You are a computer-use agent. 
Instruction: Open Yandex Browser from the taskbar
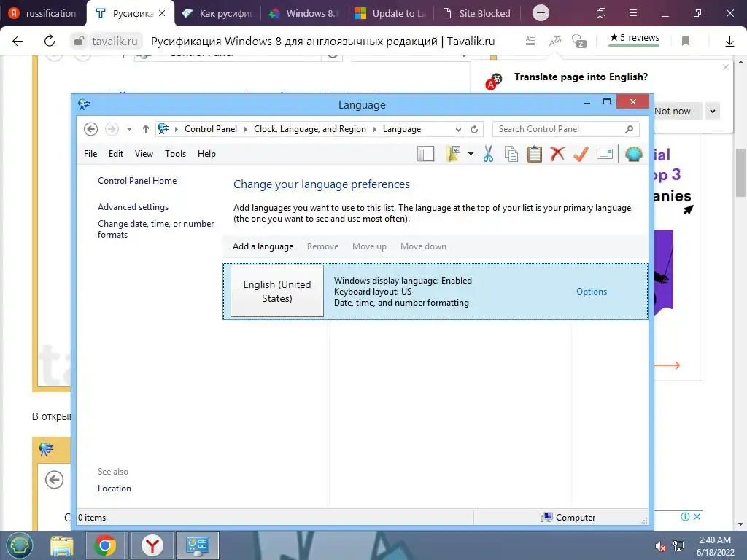point(152,545)
